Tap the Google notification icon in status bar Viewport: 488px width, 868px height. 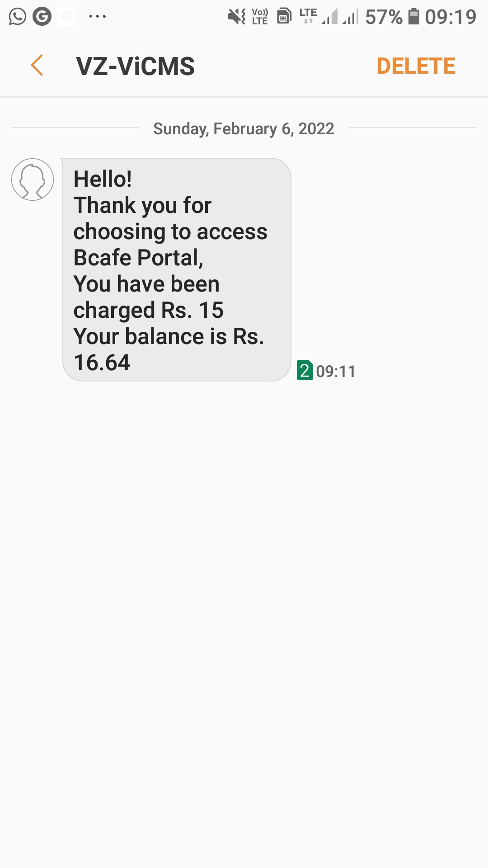tap(42, 17)
